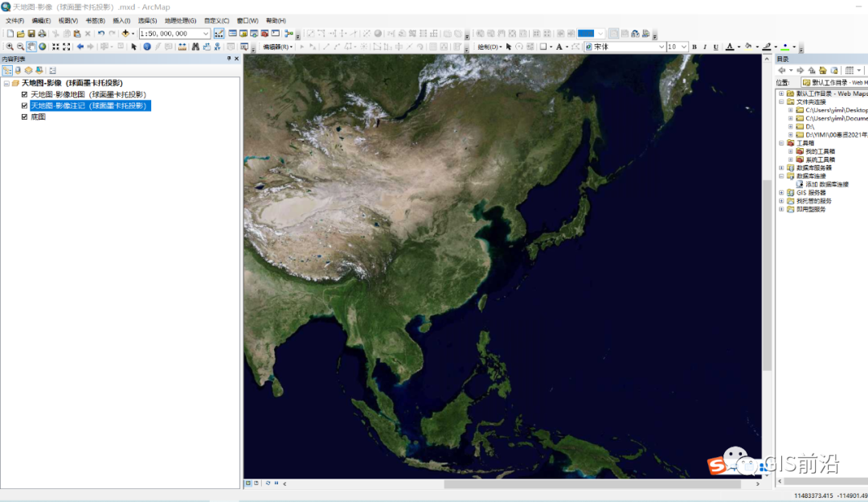Open the ModelBuilder window
Image resolution: width=868 pixels, height=502 pixels.
289,34
